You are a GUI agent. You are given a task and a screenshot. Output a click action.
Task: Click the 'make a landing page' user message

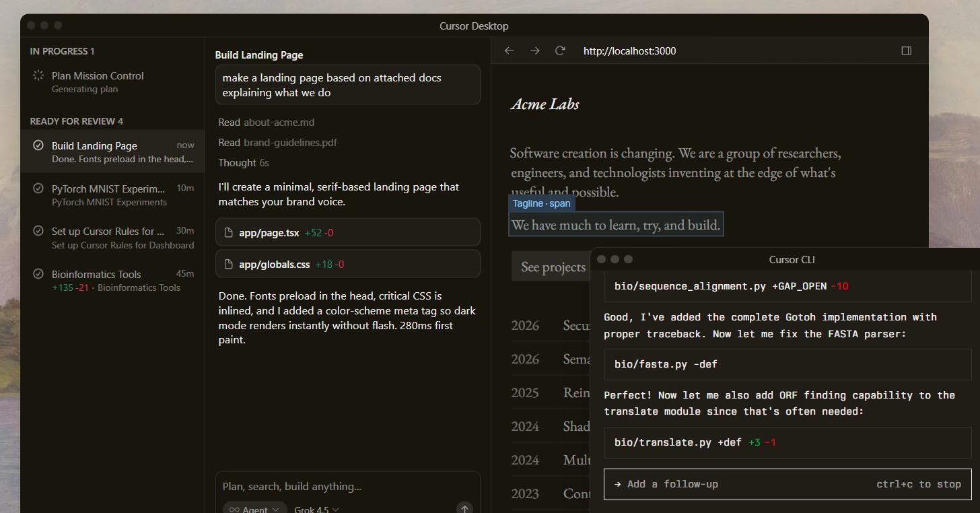[348, 85]
